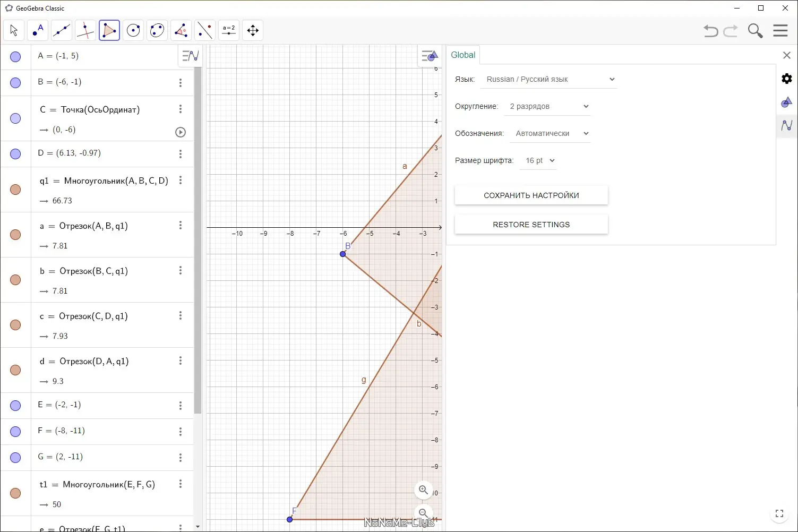The width and height of the screenshot is (798, 532).
Task: Toggle visibility of point G
Action: pyautogui.click(x=15, y=458)
